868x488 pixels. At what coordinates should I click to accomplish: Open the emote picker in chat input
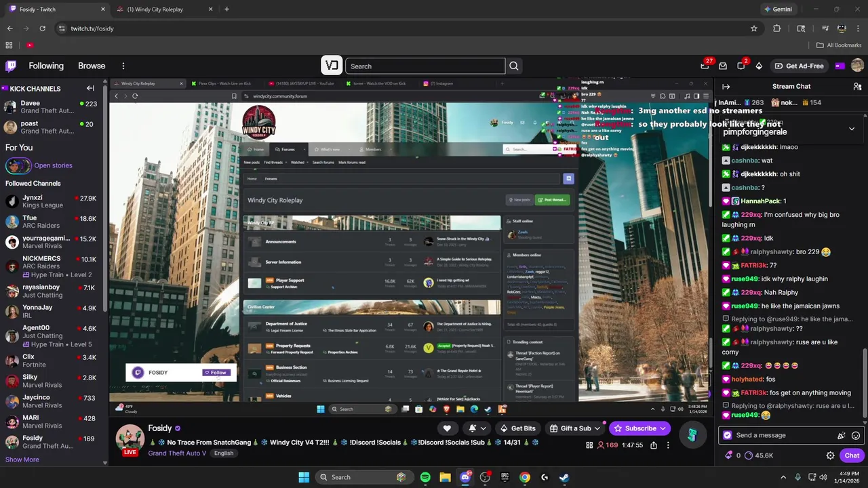[856, 436]
